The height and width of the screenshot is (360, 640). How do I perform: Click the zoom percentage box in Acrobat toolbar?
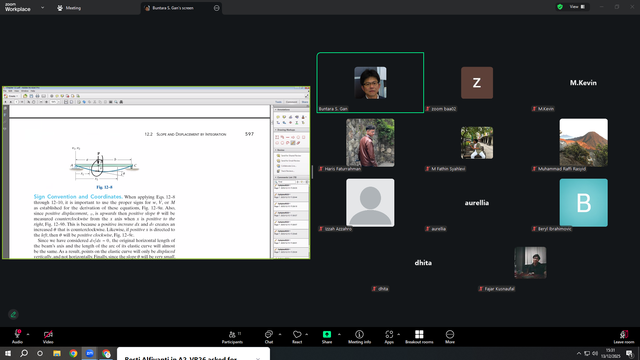point(53,102)
